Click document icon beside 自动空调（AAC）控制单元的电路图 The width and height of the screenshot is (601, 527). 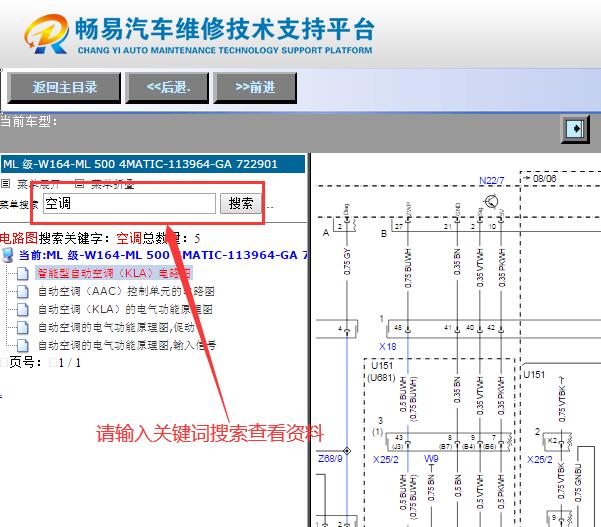pos(23,291)
